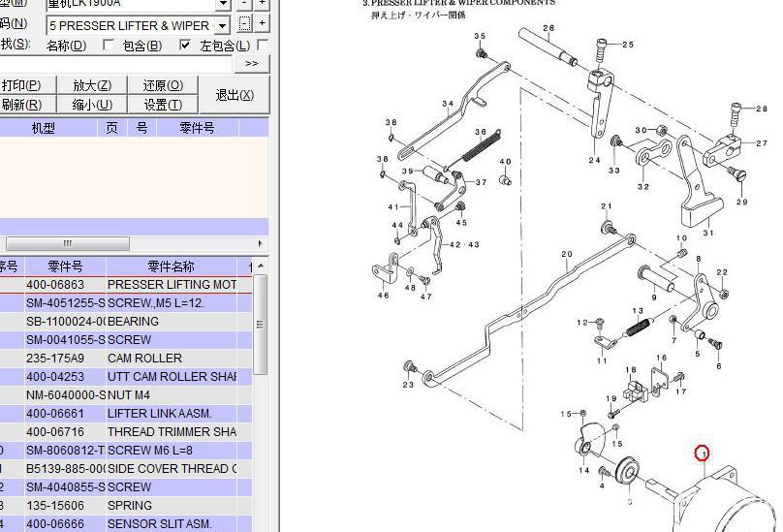Select the 235-175A9 CAM ROLLER row

coord(126,359)
